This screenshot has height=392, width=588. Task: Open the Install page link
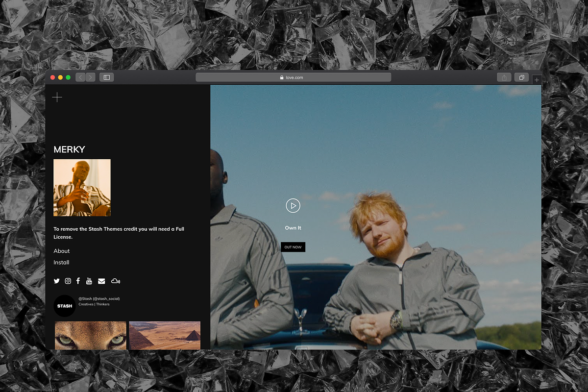61,262
